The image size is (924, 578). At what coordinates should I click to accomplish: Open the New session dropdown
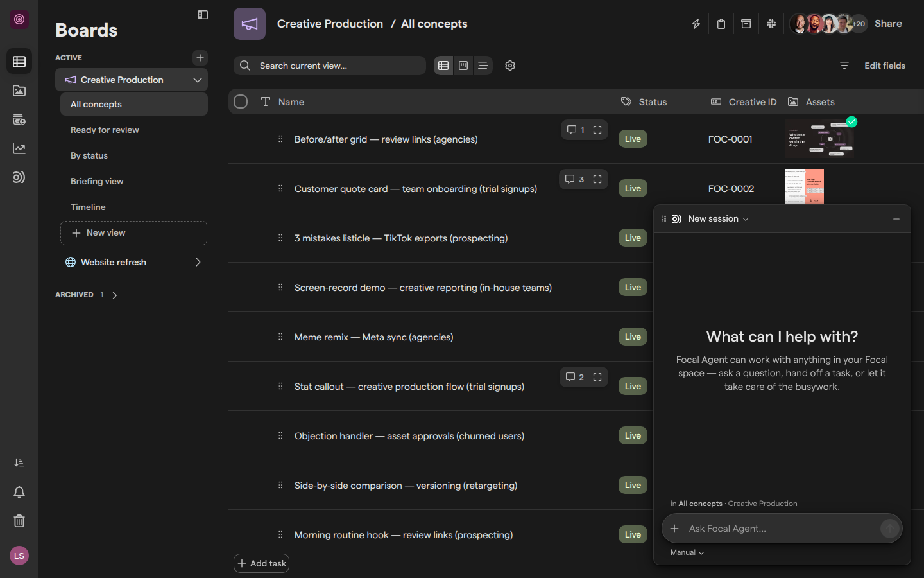(718, 219)
